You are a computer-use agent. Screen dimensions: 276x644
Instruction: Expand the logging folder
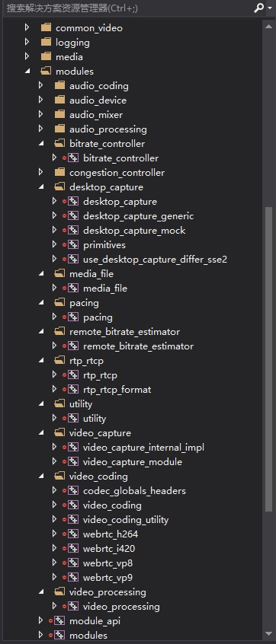point(27,42)
